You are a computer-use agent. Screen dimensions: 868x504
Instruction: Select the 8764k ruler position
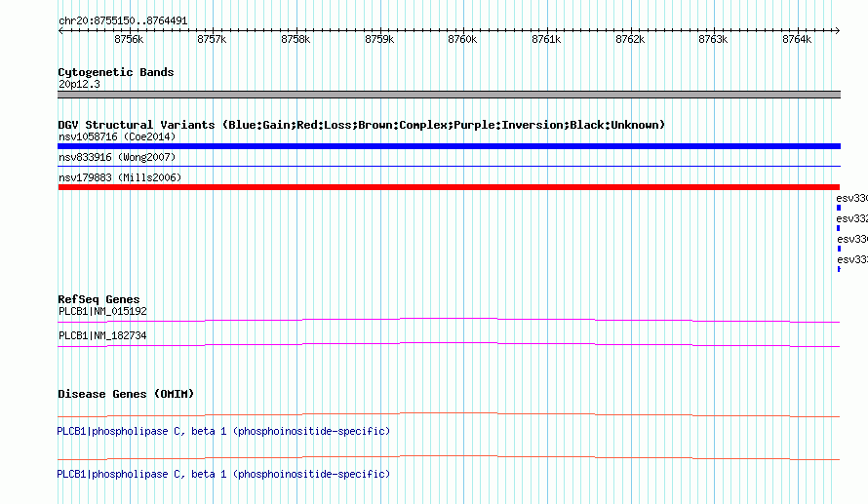pos(797,39)
